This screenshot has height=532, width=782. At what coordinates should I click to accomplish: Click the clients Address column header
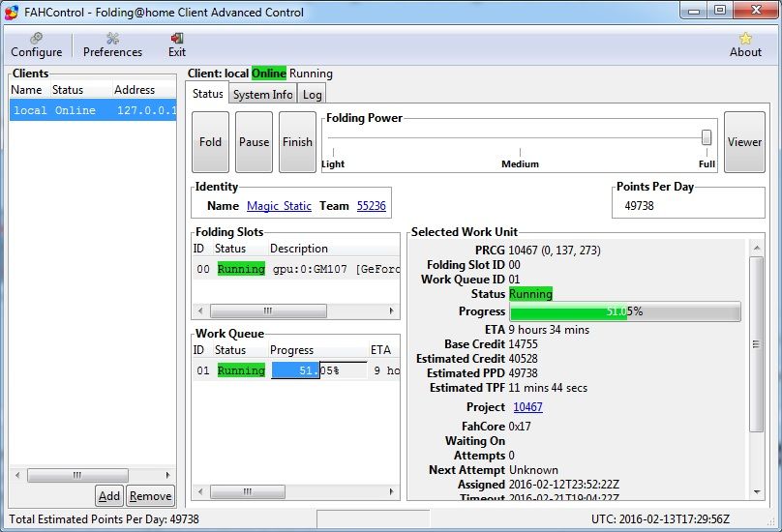143,90
